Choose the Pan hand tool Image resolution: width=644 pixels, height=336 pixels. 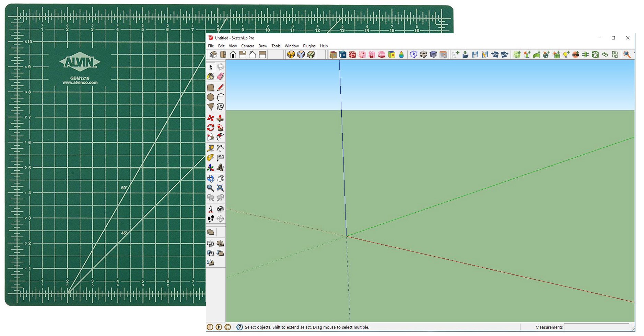coord(220,179)
